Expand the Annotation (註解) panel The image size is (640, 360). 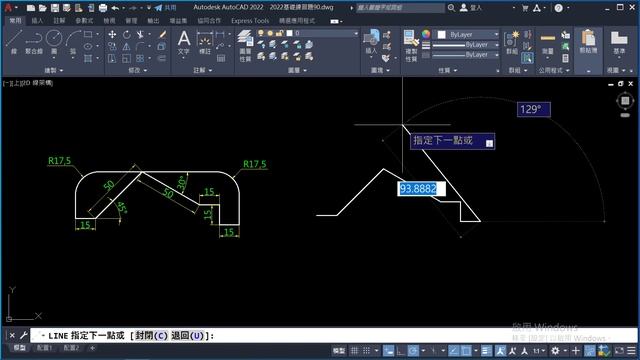[203, 70]
